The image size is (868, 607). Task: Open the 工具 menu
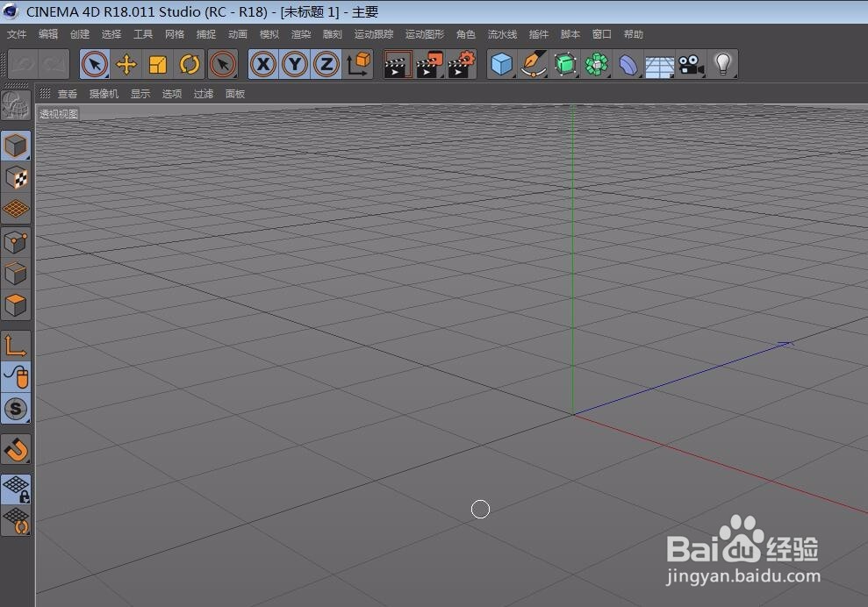143,34
